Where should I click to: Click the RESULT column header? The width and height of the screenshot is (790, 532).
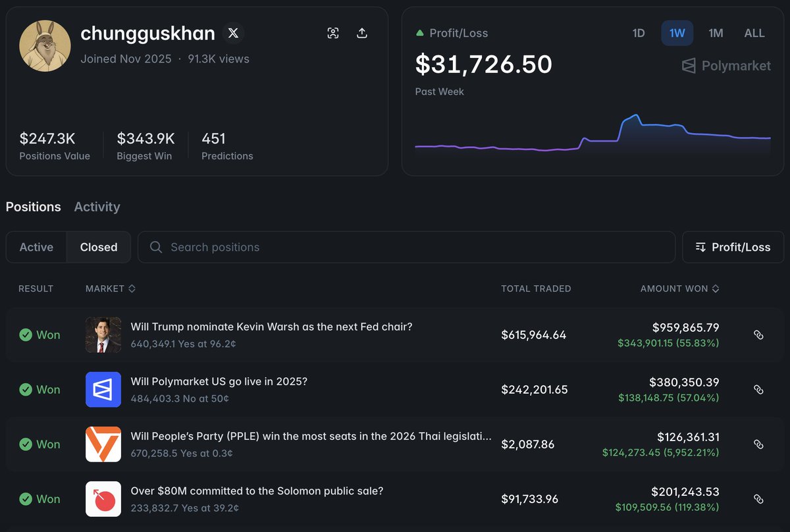pyautogui.click(x=36, y=288)
